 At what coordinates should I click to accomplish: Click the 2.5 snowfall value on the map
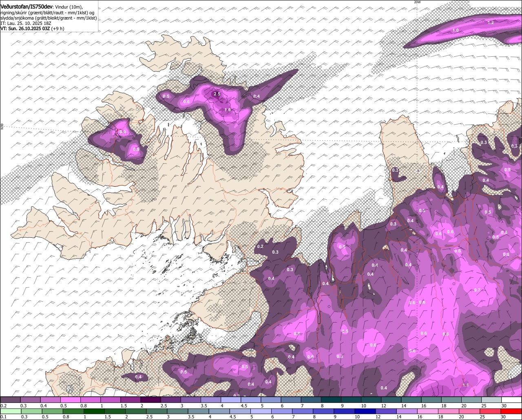coord(217,94)
